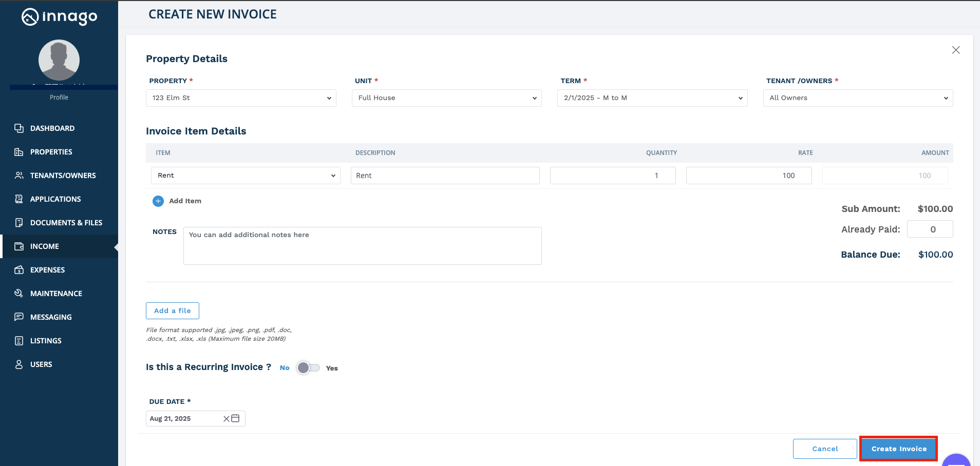Viewport: 980px width, 466px height.
Task: Click the Dashboard icon in sidebar
Action: [19, 128]
